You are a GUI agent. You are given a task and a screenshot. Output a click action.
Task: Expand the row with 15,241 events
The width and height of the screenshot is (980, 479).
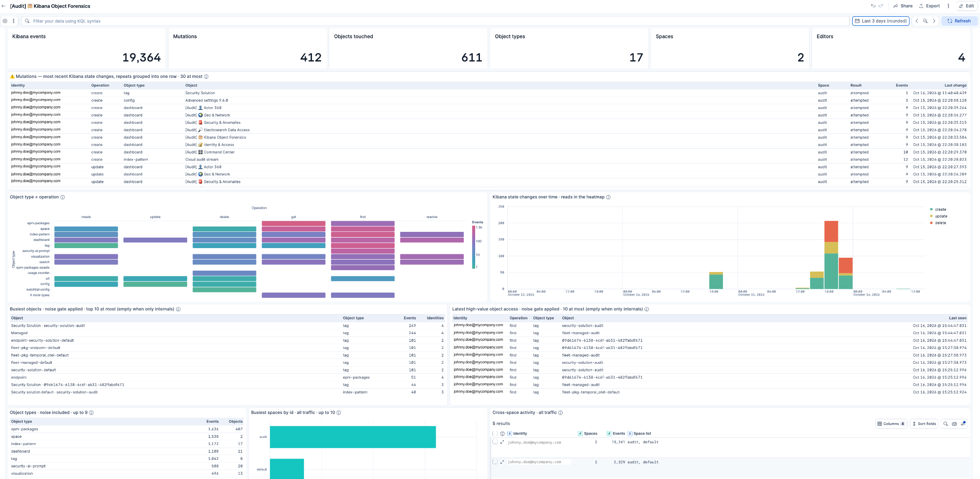(502, 442)
